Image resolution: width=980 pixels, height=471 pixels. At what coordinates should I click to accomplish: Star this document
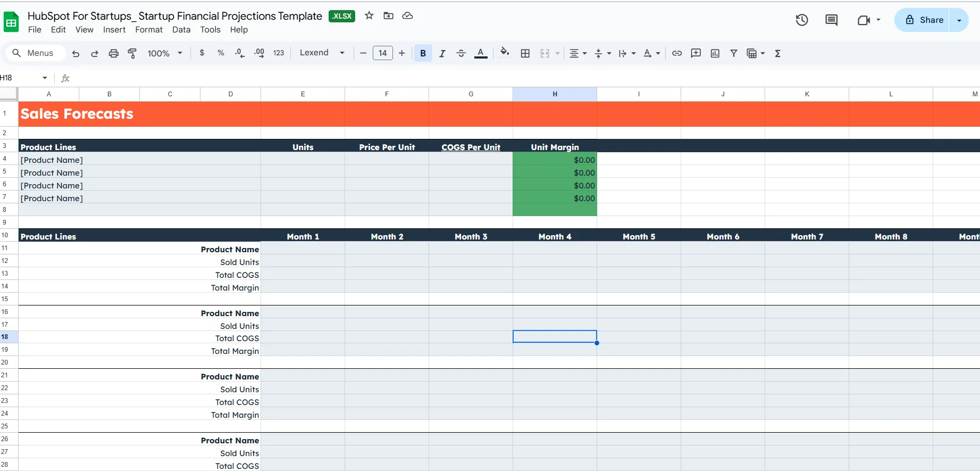pos(369,15)
